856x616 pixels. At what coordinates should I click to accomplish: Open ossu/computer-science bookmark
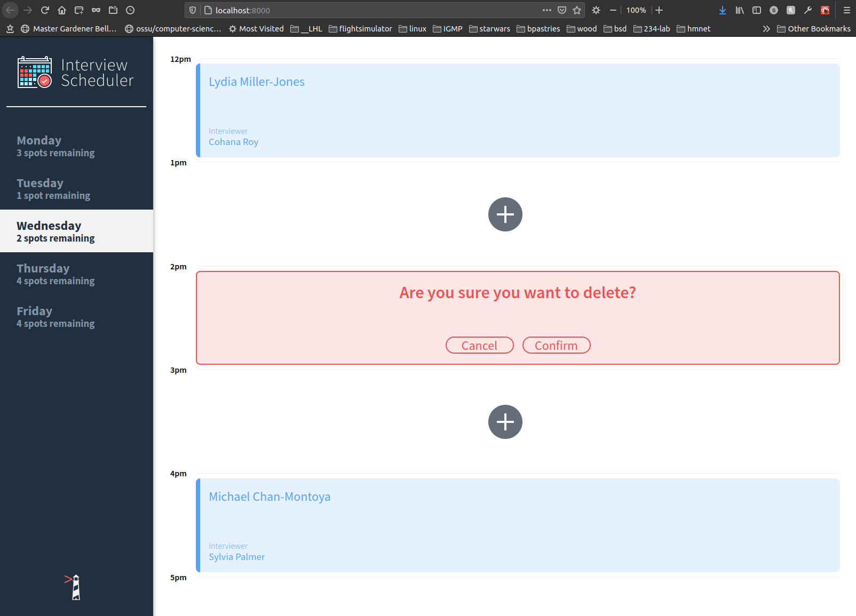point(173,29)
